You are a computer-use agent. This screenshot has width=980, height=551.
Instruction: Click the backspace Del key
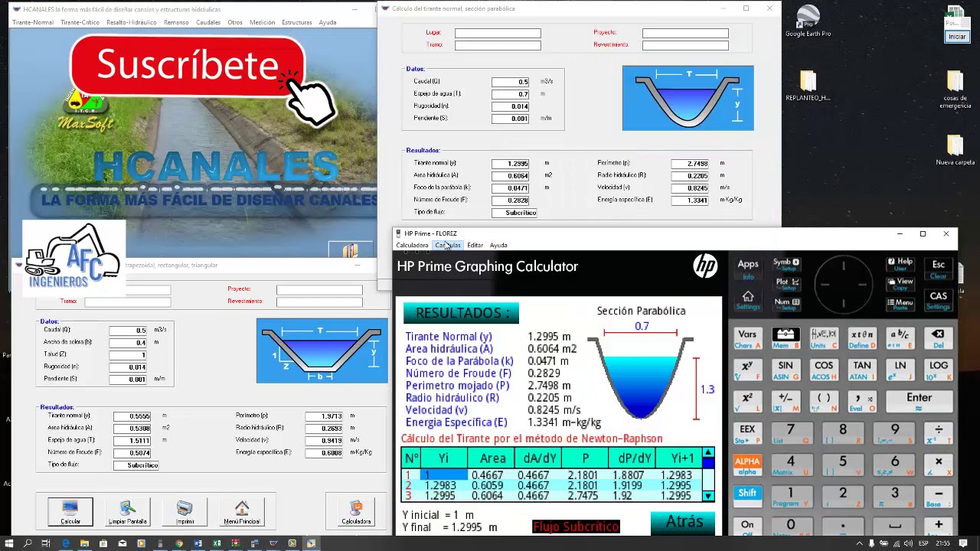938,337
